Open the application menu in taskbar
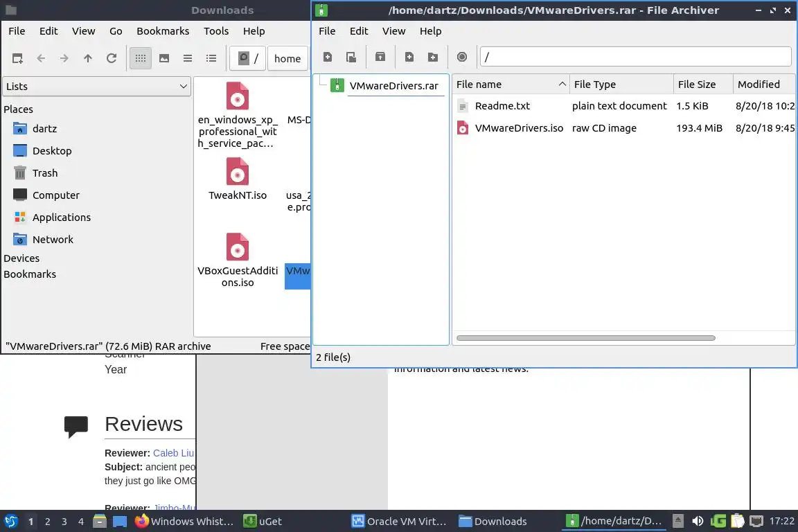 (x=10, y=522)
